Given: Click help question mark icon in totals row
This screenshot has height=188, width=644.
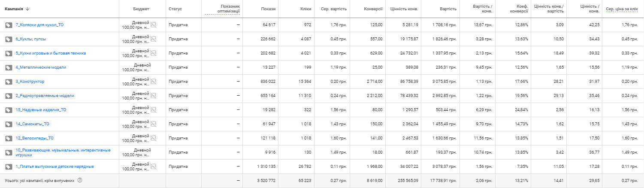Looking at the screenshot, I should (x=80, y=181).
